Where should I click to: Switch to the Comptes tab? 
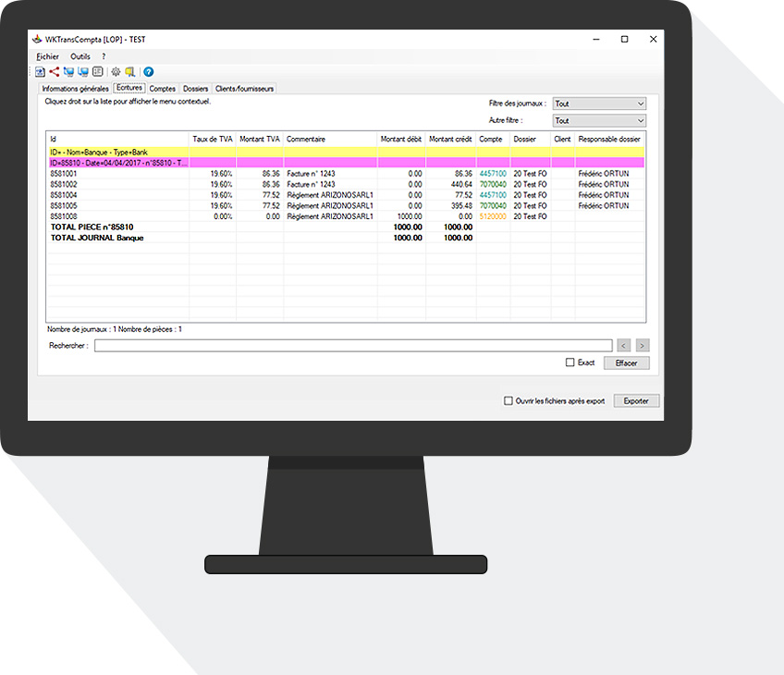tap(163, 89)
